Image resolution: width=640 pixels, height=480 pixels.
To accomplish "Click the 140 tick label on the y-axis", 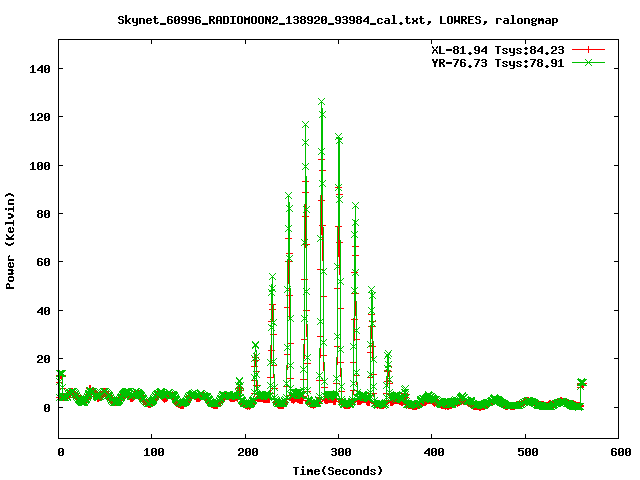I will pos(40,69).
